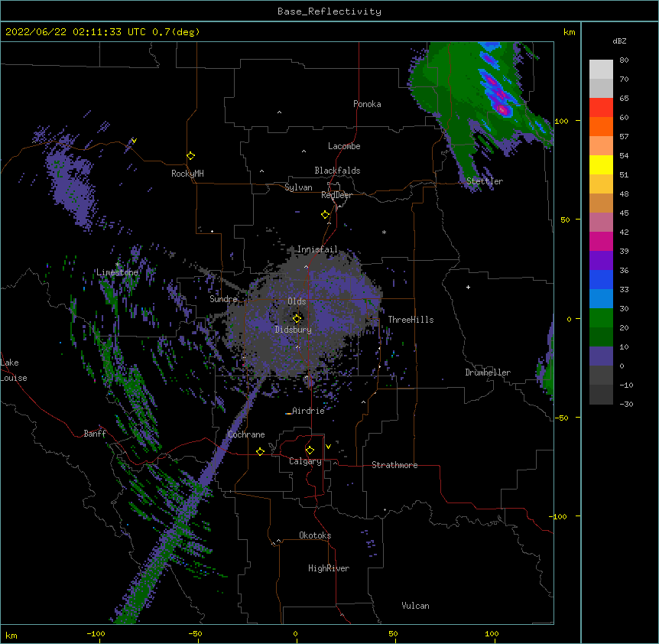Viewport: 659px width, 644px height.
Task: Click yellow V marker northwest of RockyMH
Action: [134, 141]
